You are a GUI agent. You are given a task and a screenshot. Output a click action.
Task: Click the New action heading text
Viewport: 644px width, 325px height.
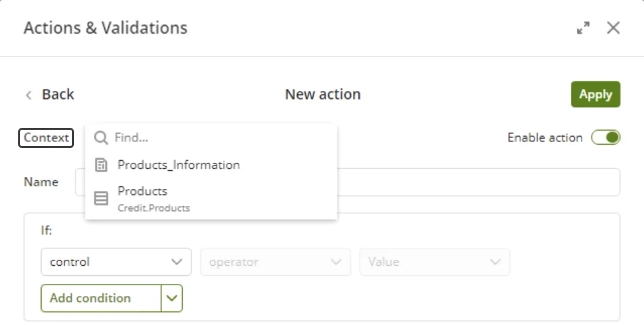tap(323, 94)
